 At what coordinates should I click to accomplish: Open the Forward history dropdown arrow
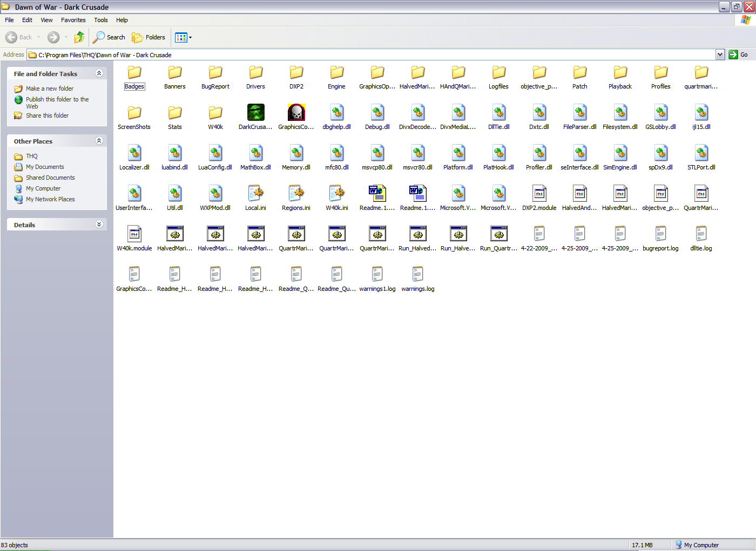[x=66, y=37]
